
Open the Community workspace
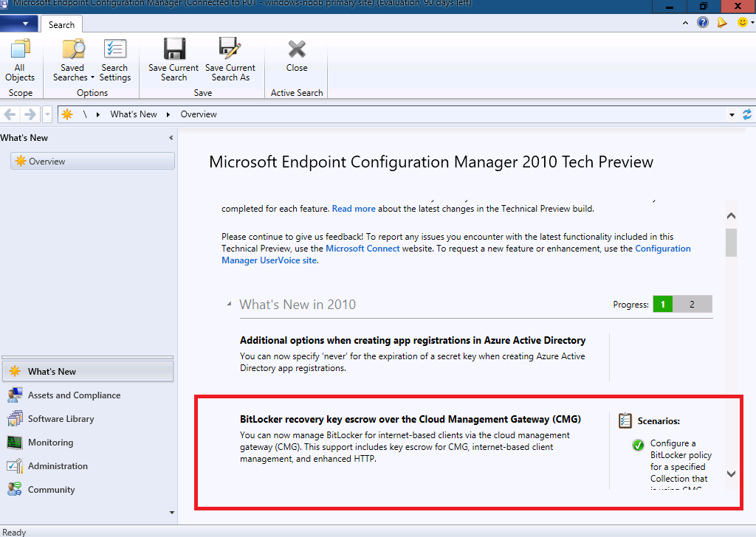88,489
